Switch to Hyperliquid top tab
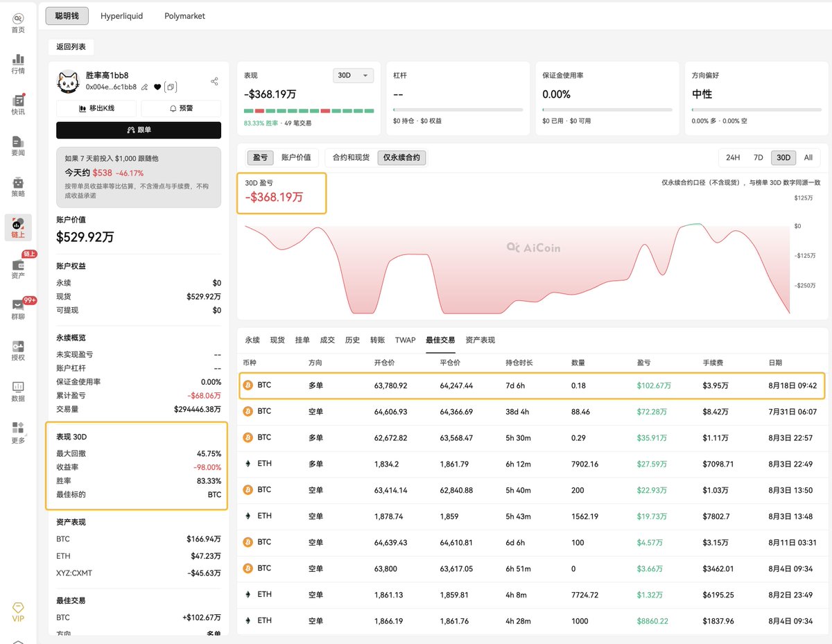The height and width of the screenshot is (644, 832). tap(121, 16)
